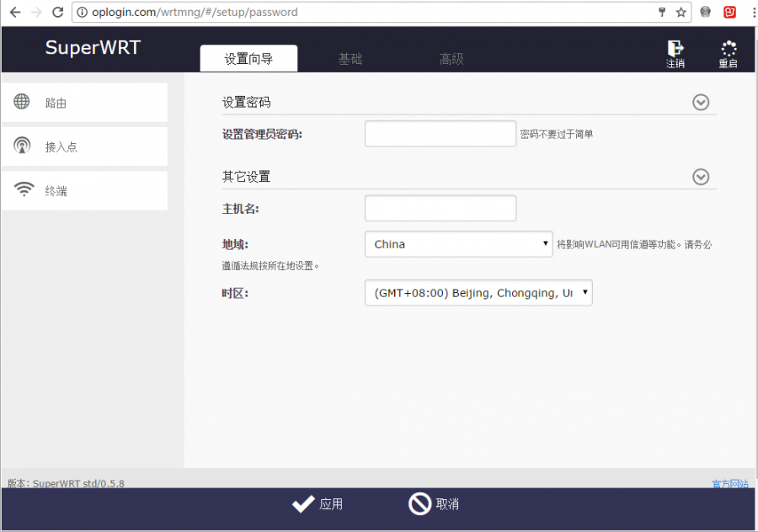Reload the page with refresh icon
The width and height of the screenshot is (758, 532).
57,12
